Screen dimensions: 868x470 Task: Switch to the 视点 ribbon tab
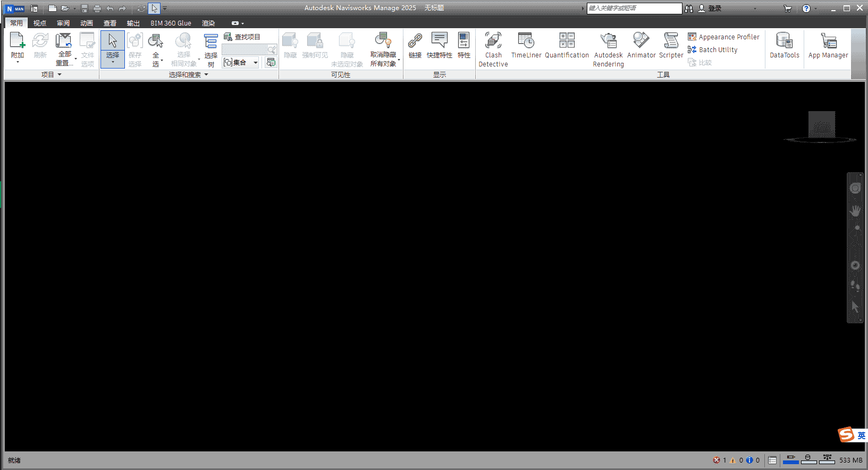click(x=40, y=23)
